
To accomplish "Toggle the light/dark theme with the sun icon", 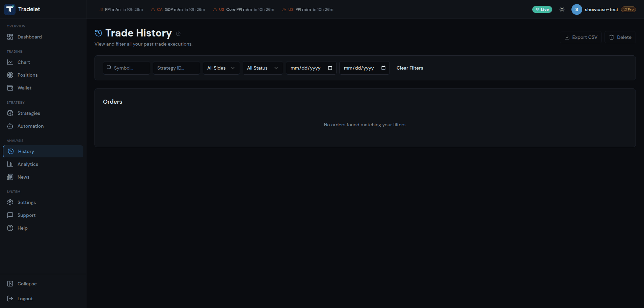I will pos(561,9).
